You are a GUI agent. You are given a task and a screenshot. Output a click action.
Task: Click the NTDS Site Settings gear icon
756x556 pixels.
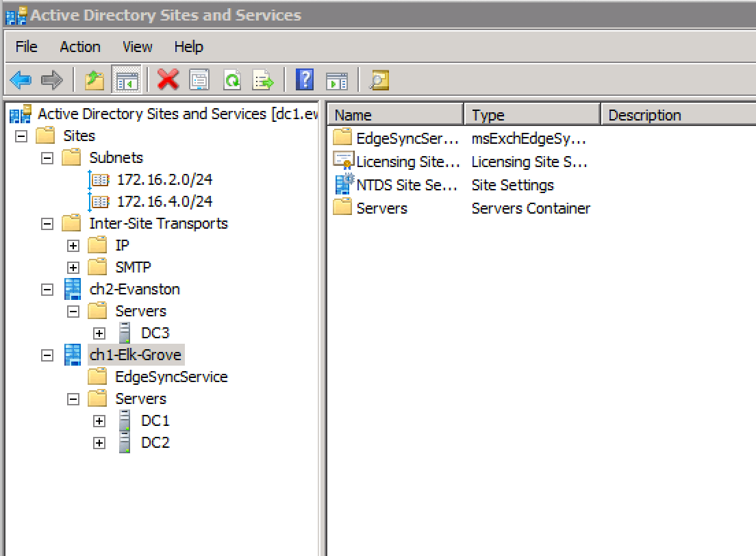tap(344, 184)
